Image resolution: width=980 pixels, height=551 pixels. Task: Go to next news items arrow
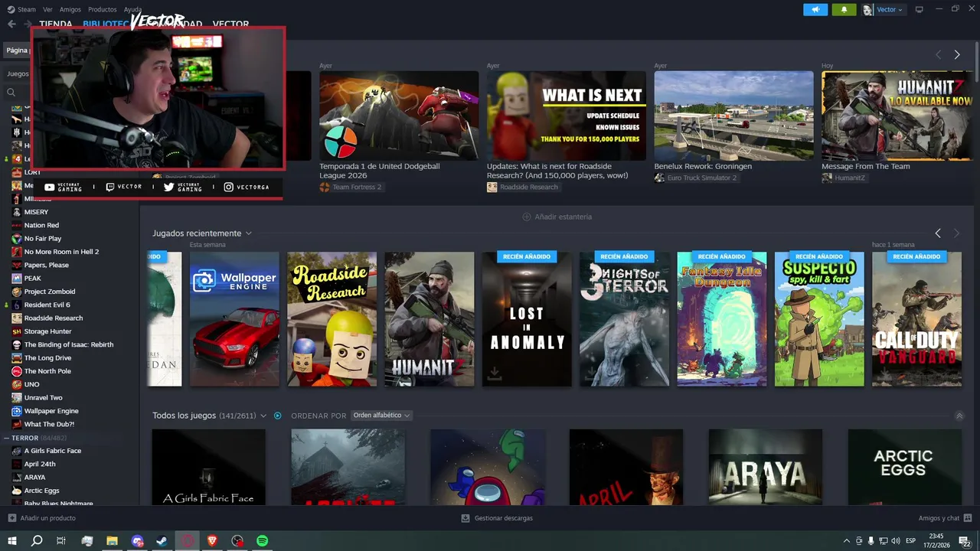[957, 54]
